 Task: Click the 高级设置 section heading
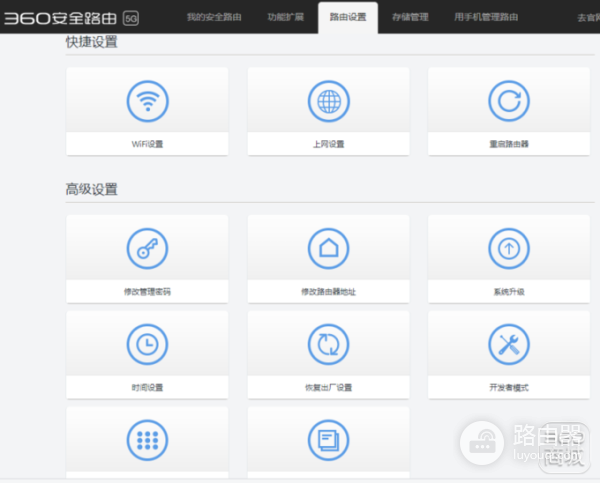pyautogui.click(x=91, y=189)
